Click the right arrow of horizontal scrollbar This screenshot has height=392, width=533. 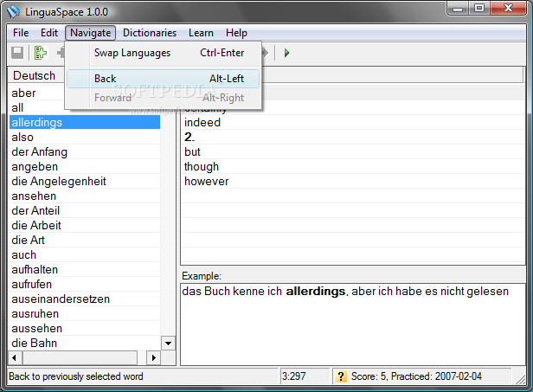[154, 357]
